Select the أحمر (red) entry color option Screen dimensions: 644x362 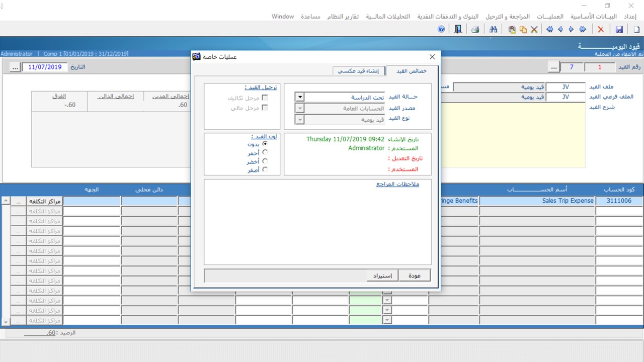point(265,152)
